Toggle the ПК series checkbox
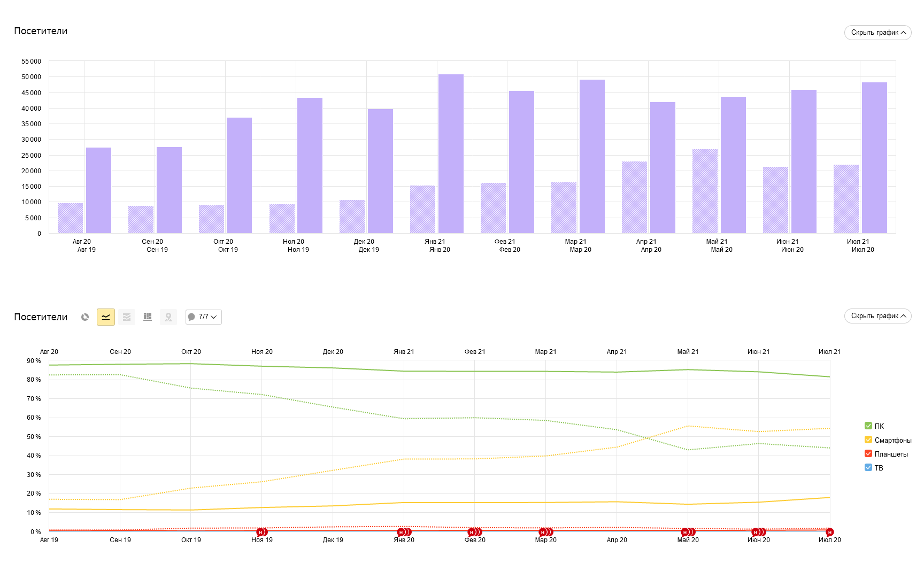924x586 pixels. point(868,426)
